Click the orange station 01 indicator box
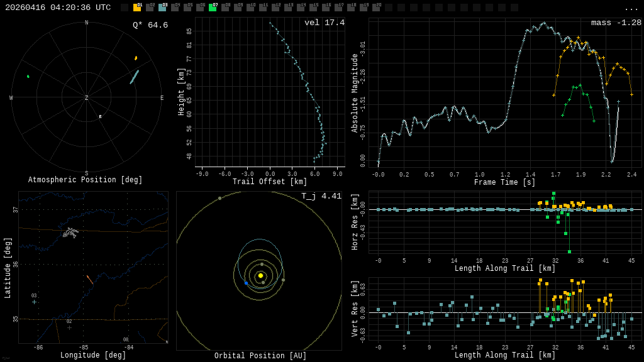The image size is (644, 362). click(x=137, y=8)
